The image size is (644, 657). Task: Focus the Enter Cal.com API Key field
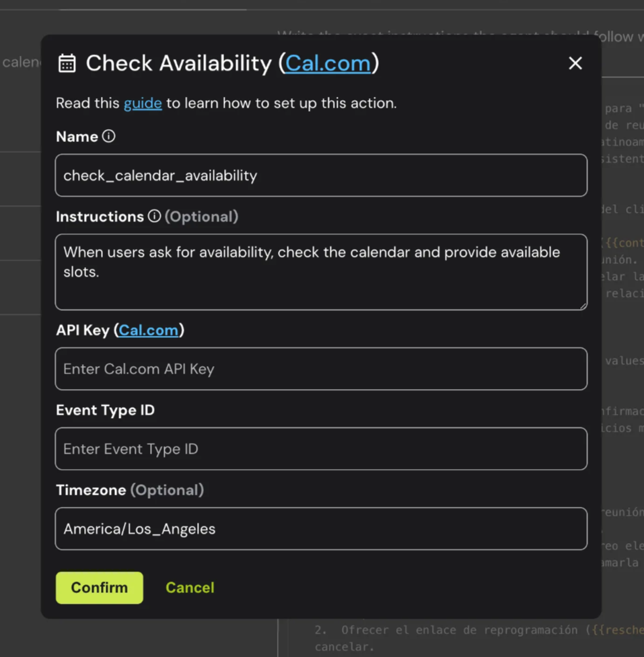pyautogui.click(x=321, y=369)
